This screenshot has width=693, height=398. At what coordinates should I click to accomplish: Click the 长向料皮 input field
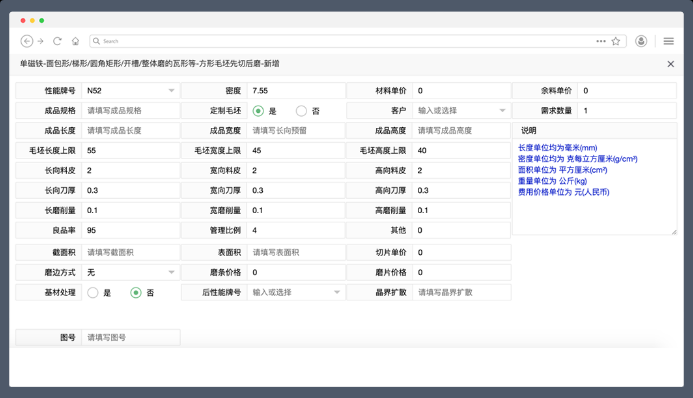coord(131,170)
